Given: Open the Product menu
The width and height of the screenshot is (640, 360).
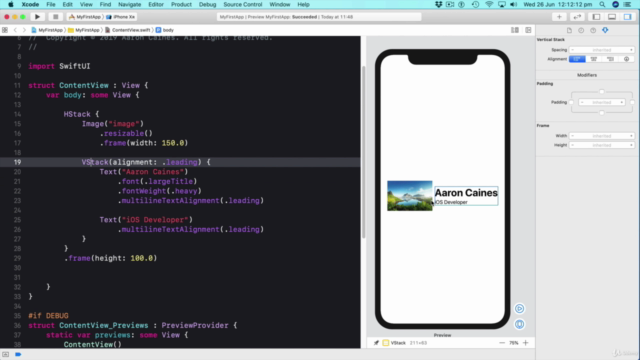Looking at the screenshot, I should click(181, 4).
